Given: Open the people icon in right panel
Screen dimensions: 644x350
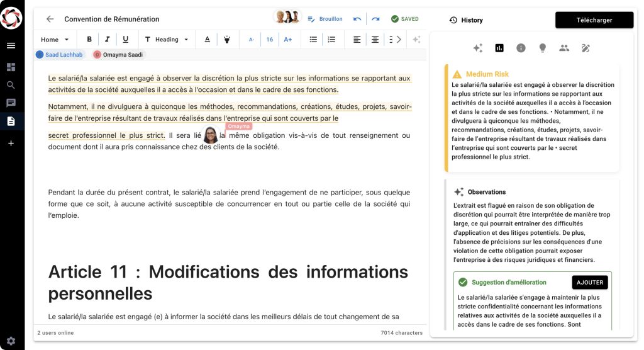Looking at the screenshot, I should pos(564,48).
